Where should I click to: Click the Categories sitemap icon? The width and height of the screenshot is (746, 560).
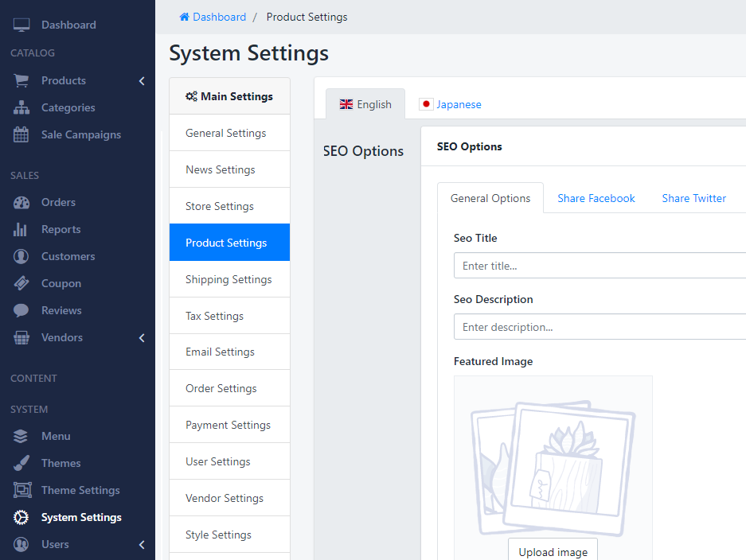click(x=21, y=107)
